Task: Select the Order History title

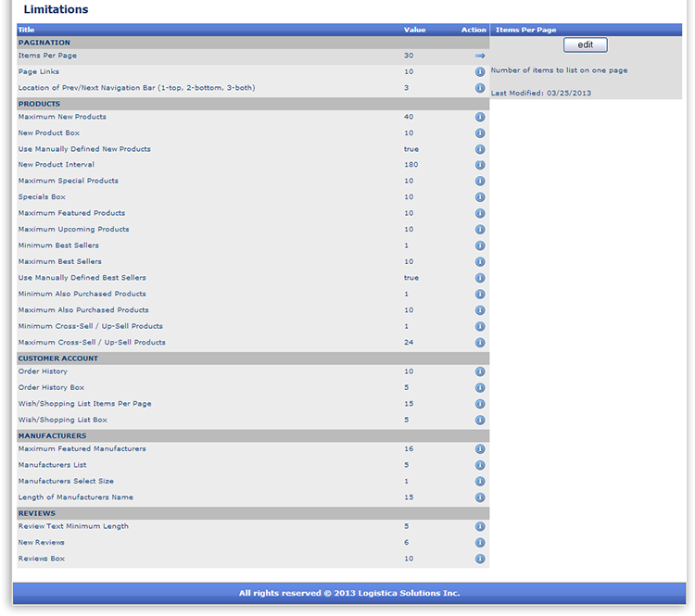Action: [43, 371]
